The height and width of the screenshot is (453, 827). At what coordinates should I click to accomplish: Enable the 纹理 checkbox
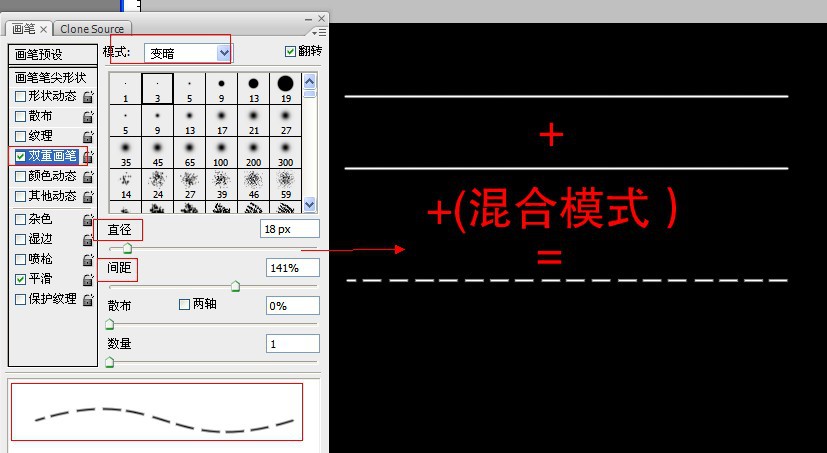point(21,137)
